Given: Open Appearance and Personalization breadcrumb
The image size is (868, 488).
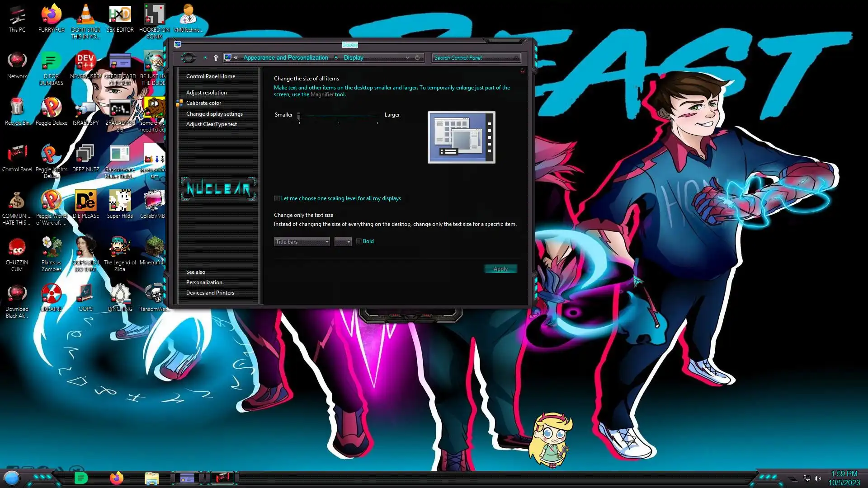Looking at the screenshot, I should pyautogui.click(x=285, y=58).
